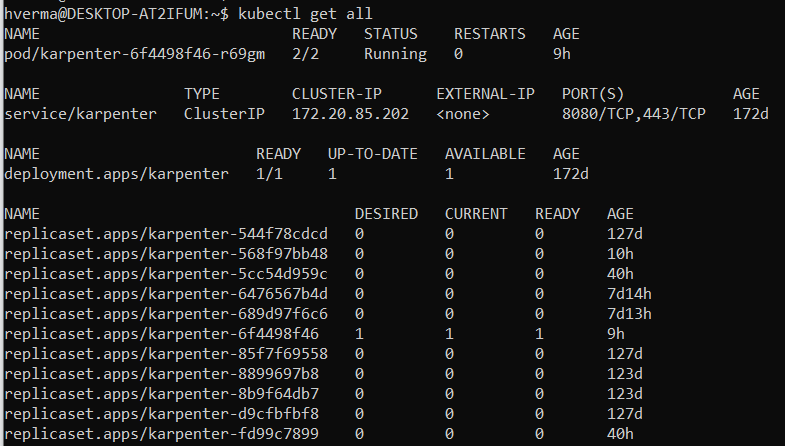Click the <none> external IP value
785x446 pixels.
coord(463,114)
